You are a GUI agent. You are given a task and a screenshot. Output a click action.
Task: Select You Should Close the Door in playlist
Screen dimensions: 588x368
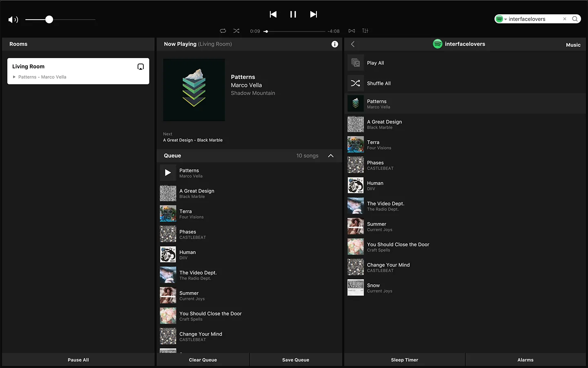pos(465,247)
